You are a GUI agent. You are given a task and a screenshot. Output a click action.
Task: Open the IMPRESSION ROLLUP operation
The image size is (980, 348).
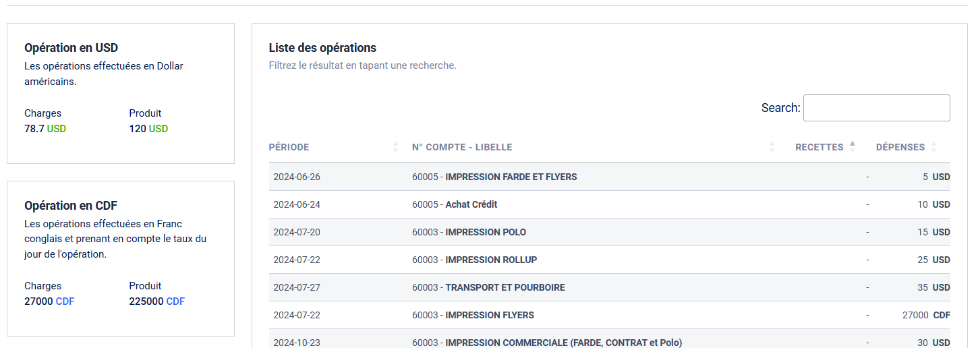(x=491, y=260)
